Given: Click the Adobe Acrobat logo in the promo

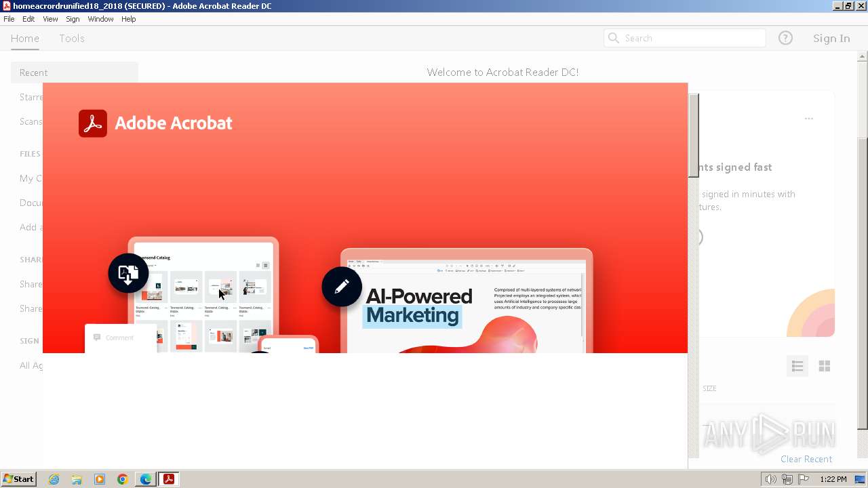Looking at the screenshot, I should [x=155, y=123].
